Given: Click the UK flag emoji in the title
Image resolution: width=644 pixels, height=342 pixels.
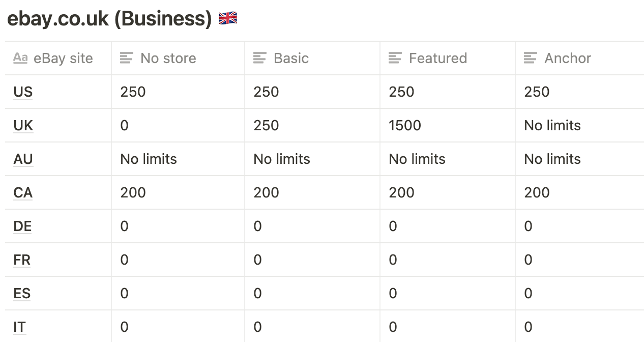Looking at the screenshot, I should pyautogui.click(x=228, y=19).
